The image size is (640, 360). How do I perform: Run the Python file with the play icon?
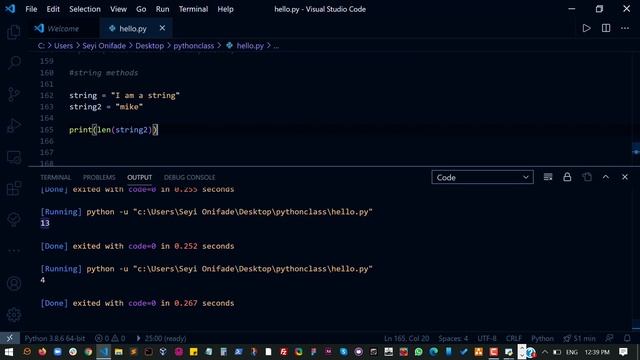point(586,28)
